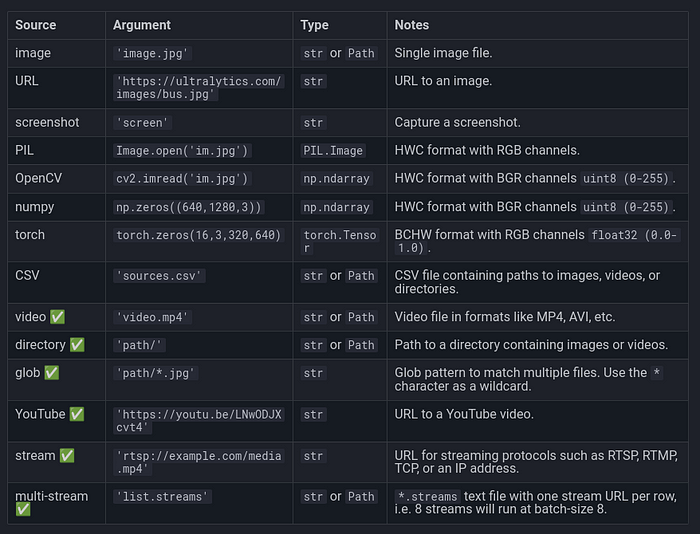Click the 'sources.csv' code argument
Image resolution: width=700 pixels, height=534 pixels.
point(160,276)
